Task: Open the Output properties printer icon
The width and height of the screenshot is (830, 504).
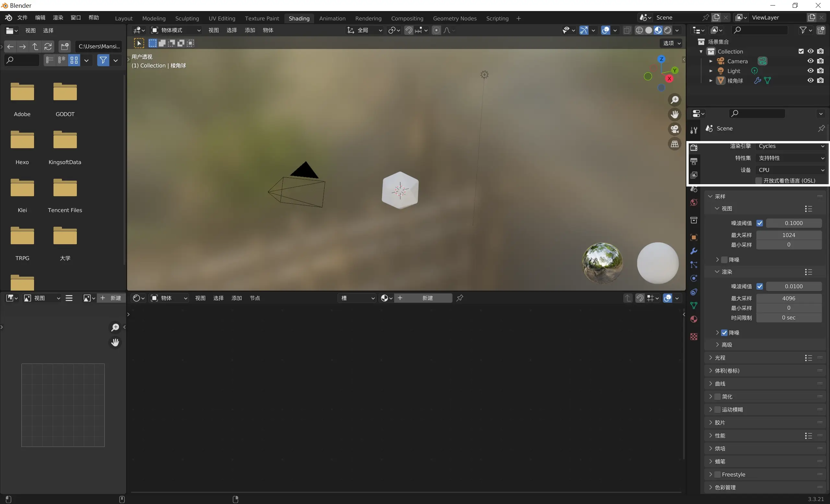Action: click(x=694, y=162)
